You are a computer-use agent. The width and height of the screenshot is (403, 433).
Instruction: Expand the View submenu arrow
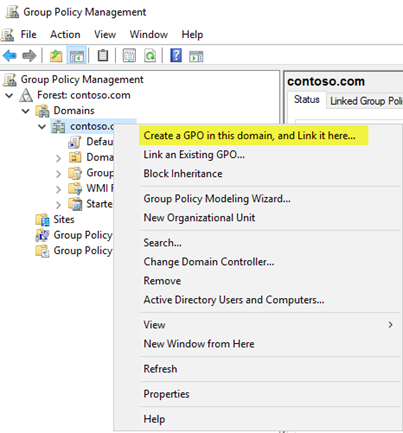(x=390, y=324)
